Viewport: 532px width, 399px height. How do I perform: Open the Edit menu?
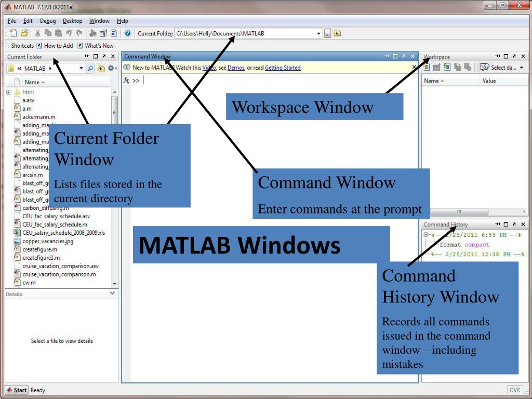pos(28,21)
